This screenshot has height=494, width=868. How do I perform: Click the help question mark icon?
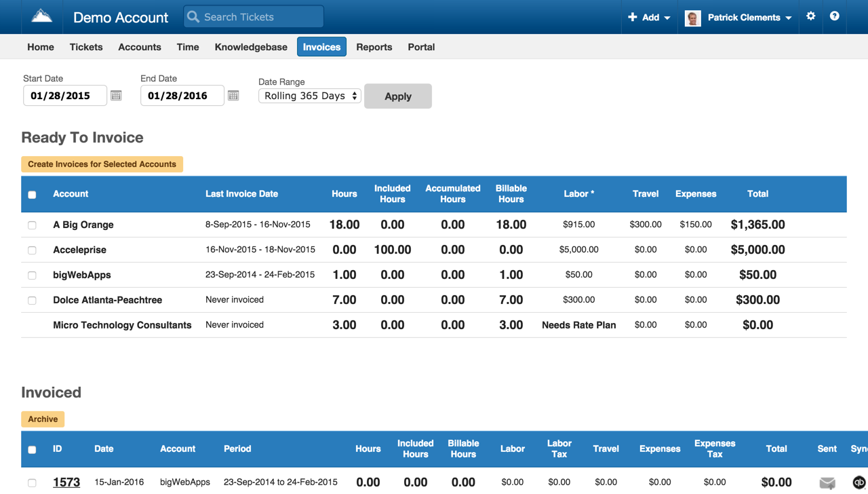(835, 16)
